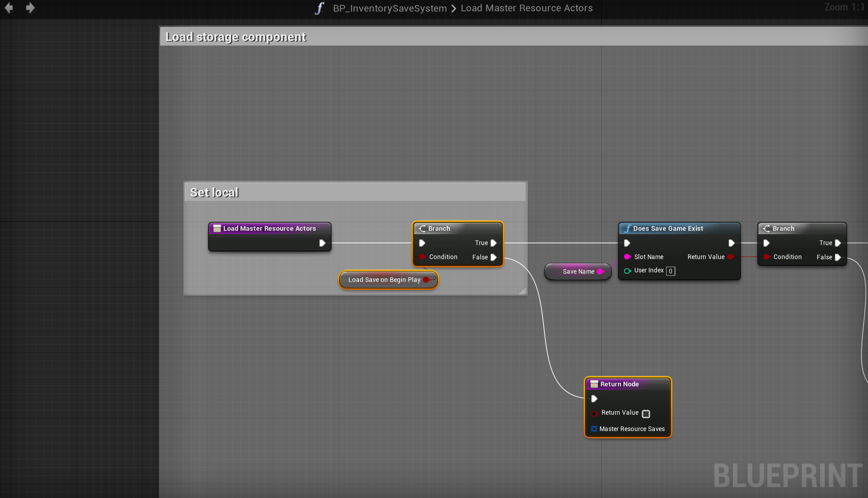Image resolution: width=868 pixels, height=498 pixels.
Task: Click the first Branch's True output pin
Action: tap(493, 243)
